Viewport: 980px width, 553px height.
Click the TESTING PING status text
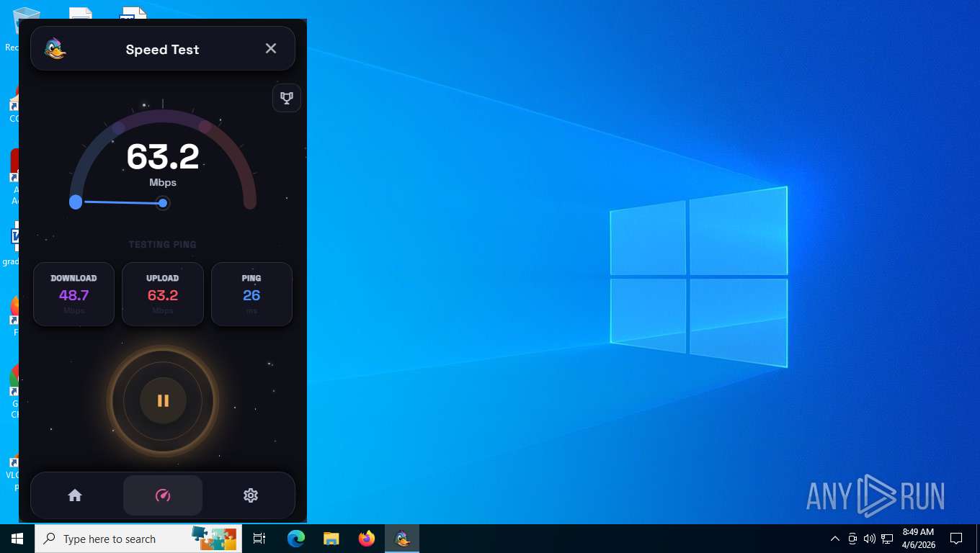163,245
